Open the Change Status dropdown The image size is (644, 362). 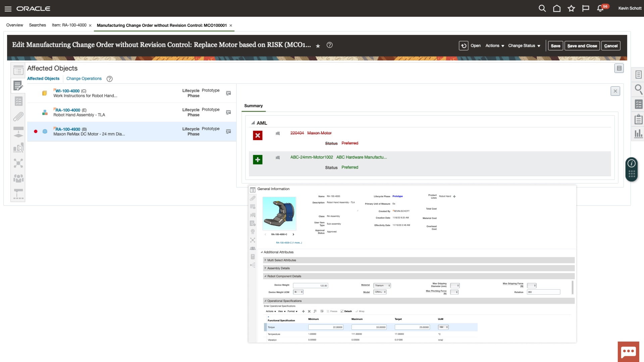[524, 46]
